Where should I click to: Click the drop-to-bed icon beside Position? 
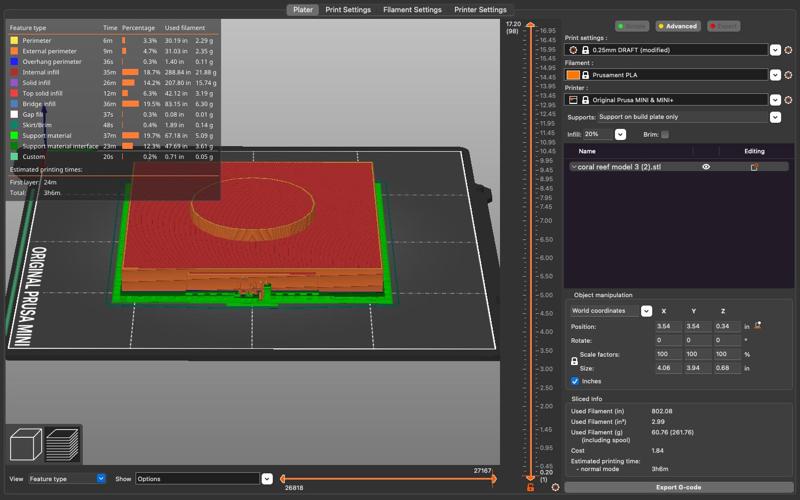click(759, 325)
